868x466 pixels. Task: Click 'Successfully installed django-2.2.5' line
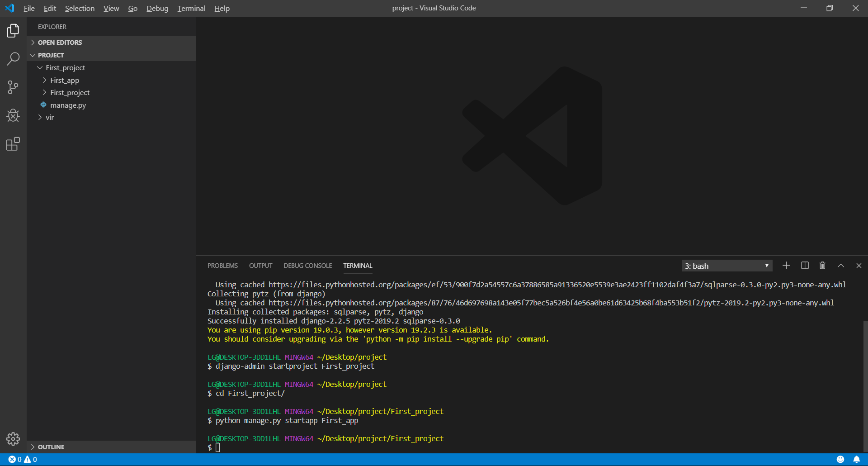(x=334, y=321)
